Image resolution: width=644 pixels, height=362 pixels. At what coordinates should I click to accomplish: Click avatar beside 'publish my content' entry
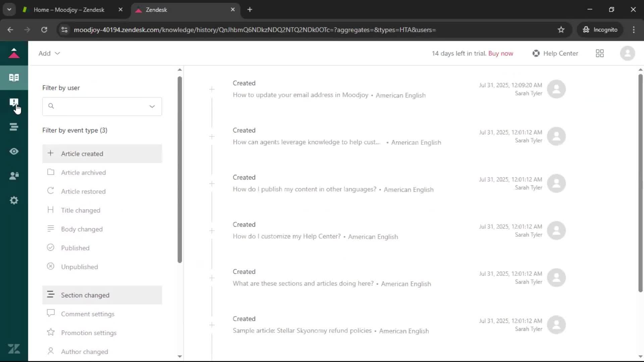click(x=556, y=183)
